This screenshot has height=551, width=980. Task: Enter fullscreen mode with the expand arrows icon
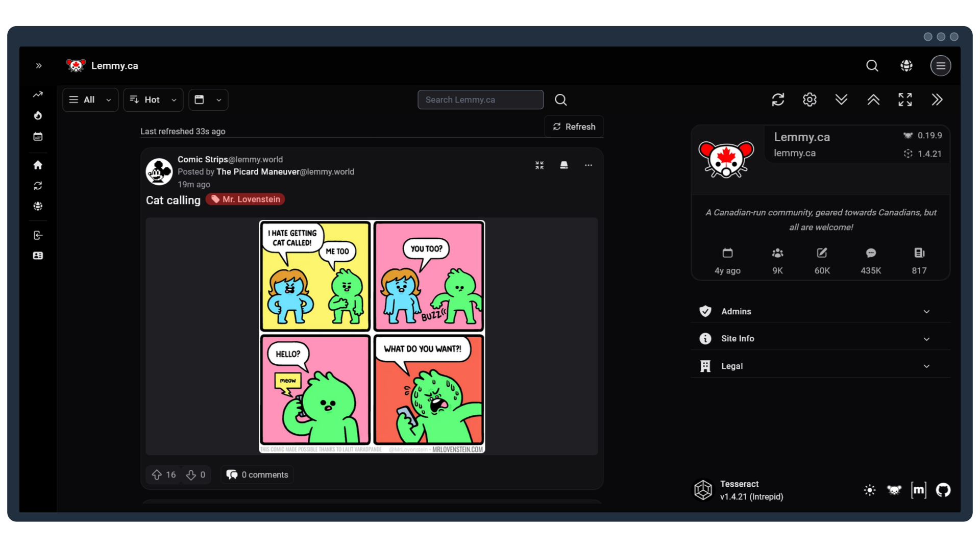click(905, 99)
